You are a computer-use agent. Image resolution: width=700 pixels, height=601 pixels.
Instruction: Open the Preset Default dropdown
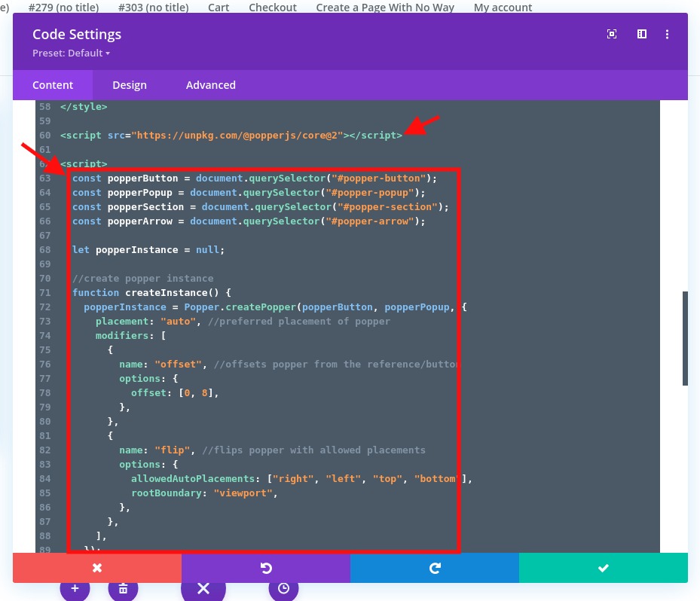coord(71,53)
